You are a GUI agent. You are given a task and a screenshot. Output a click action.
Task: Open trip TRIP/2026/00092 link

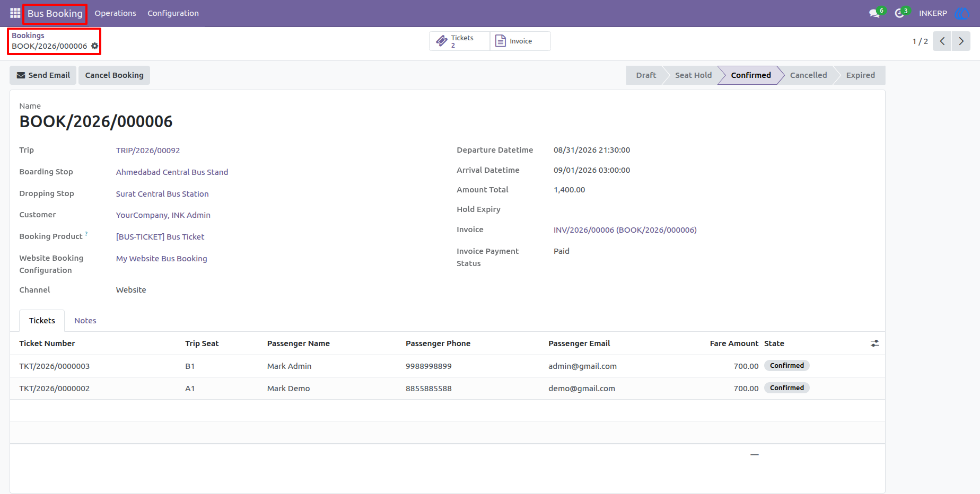coord(148,151)
